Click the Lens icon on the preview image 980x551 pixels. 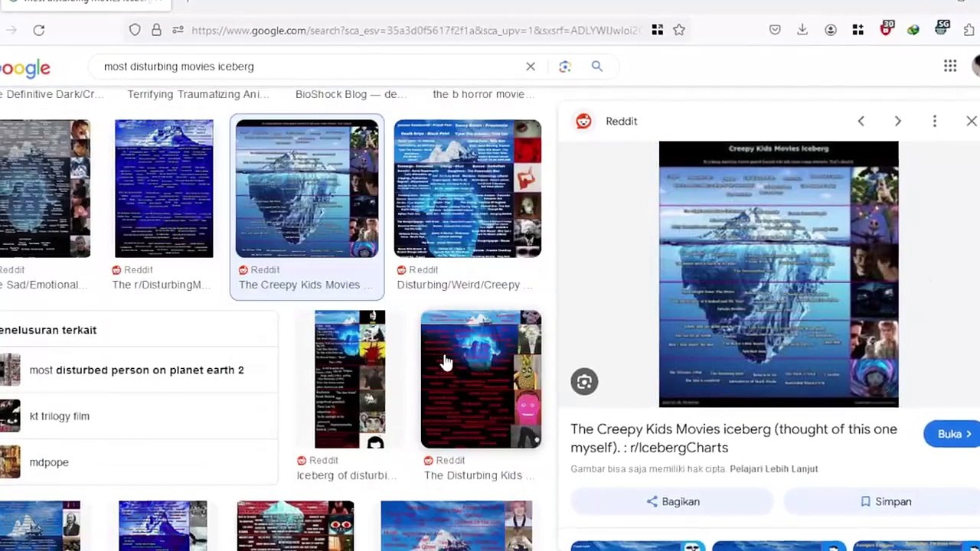click(x=584, y=382)
